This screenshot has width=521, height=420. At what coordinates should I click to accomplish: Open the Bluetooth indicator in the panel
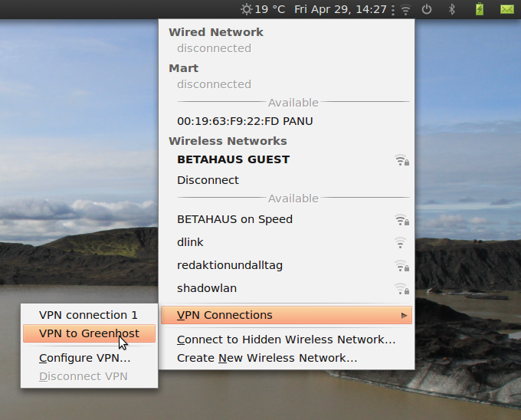[452, 9]
